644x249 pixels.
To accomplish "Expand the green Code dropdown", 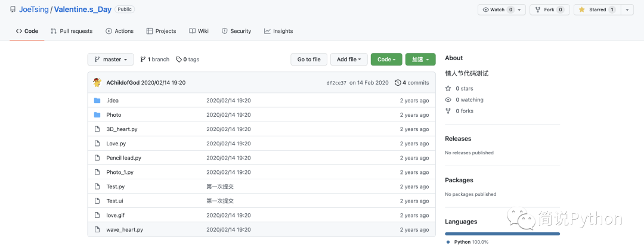I will [x=386, y=60].
